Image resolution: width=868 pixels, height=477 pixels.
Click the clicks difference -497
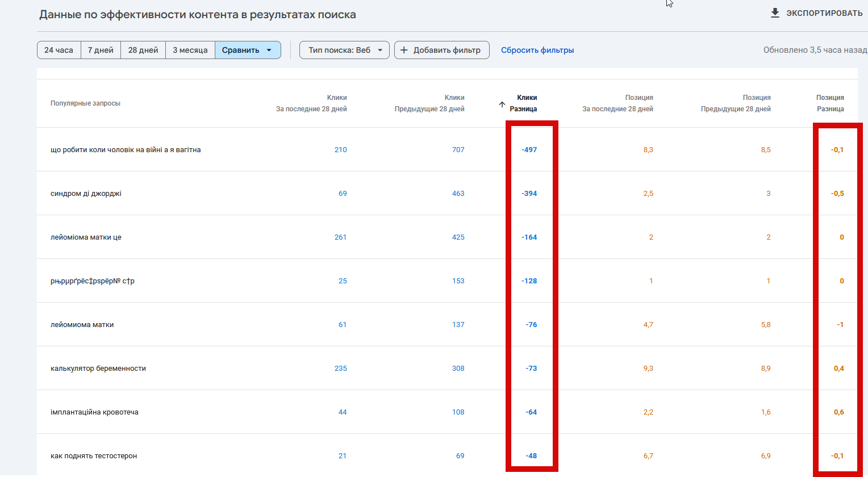point(529,150)
